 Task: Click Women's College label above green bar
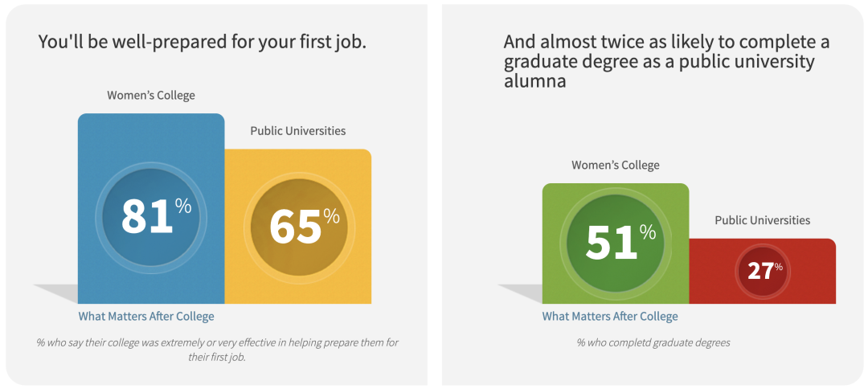(x=616, y=165)
